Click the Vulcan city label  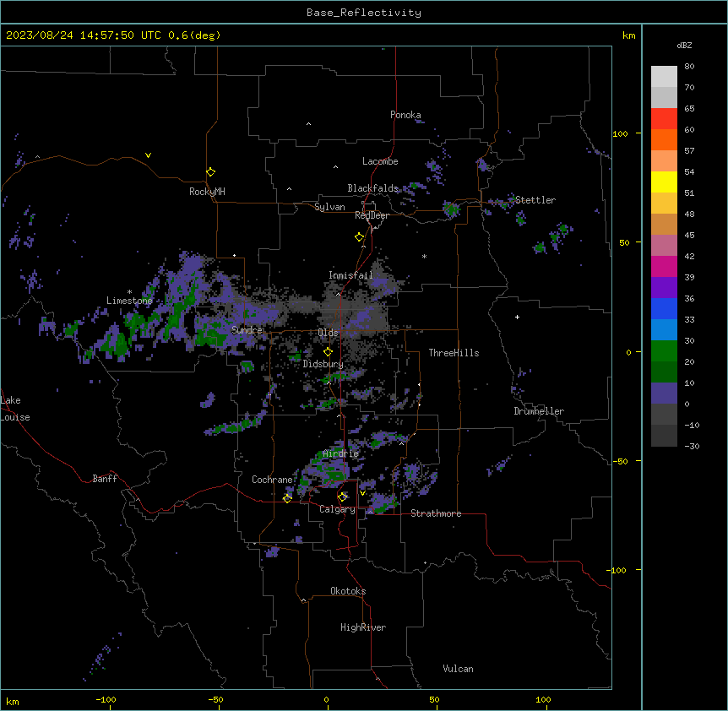point(459,669)
